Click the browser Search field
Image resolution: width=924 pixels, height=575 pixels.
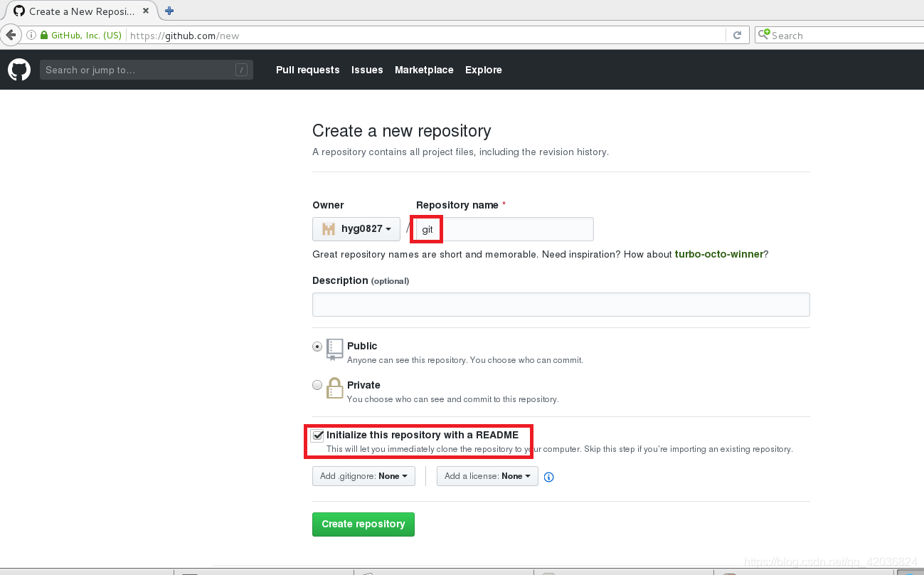[x=839, y=35]
